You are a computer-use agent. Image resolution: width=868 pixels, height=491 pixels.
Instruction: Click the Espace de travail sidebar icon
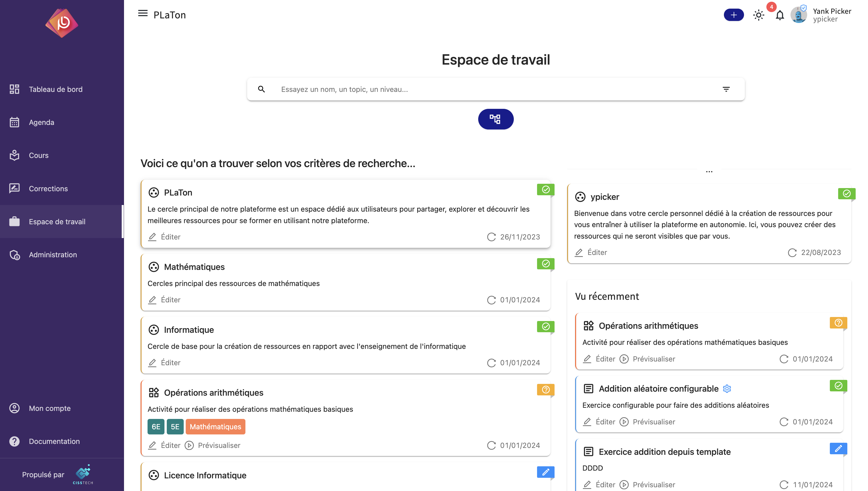[x=14, y=221]
